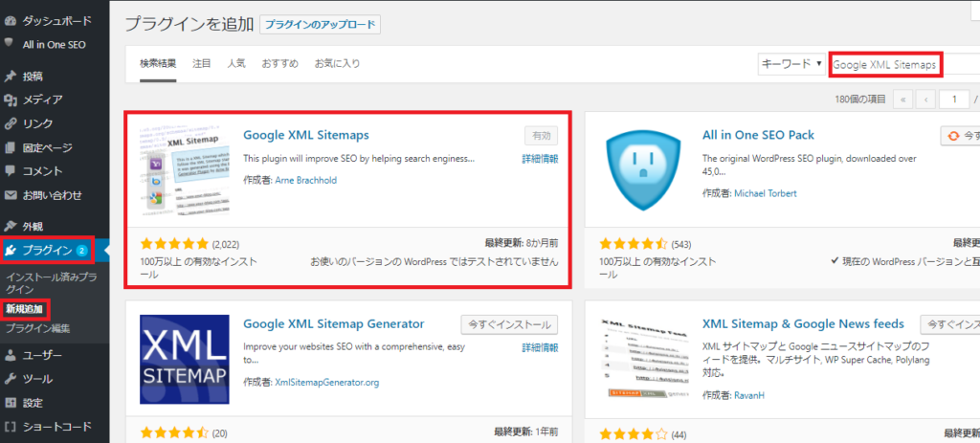Open プラグイン編集 submenu item
This screenshot has width=980, height=443.
38,328
